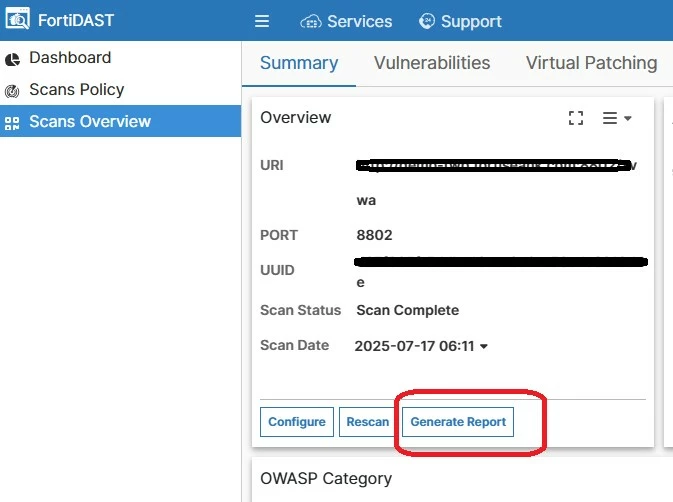Click the Rescan button
Image resolution: width=673 pixels, height=502 pixels.
[368, 422]
